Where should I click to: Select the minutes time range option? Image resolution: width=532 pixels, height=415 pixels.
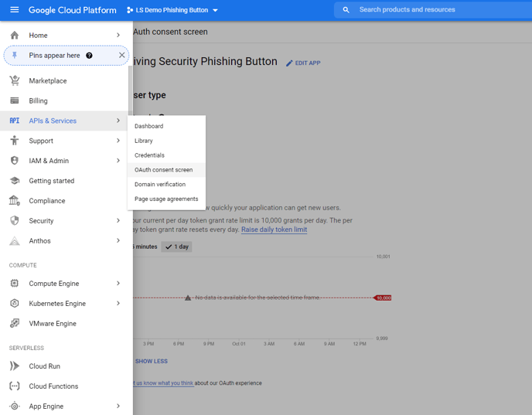coord(146,247)
